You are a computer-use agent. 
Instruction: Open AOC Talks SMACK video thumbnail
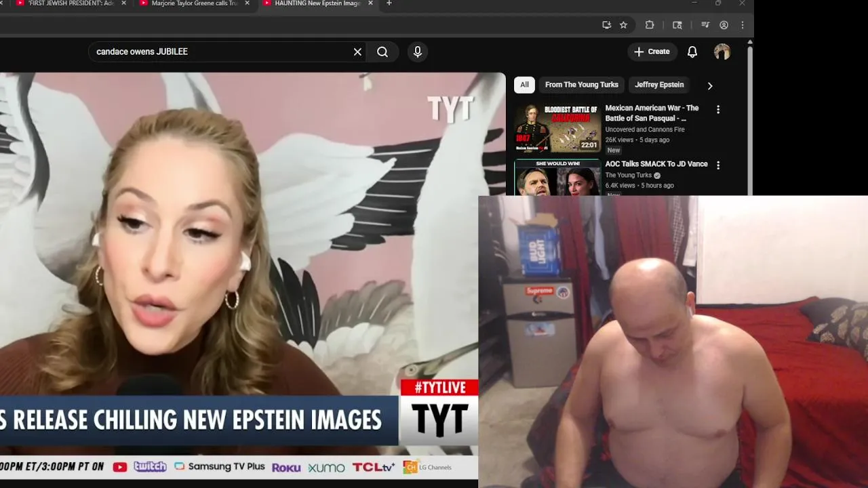tap(557, 178)
